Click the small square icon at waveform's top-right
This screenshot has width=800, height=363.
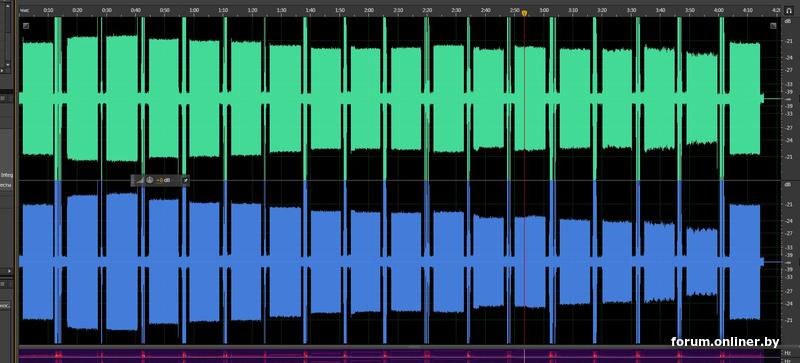[773, 26]
